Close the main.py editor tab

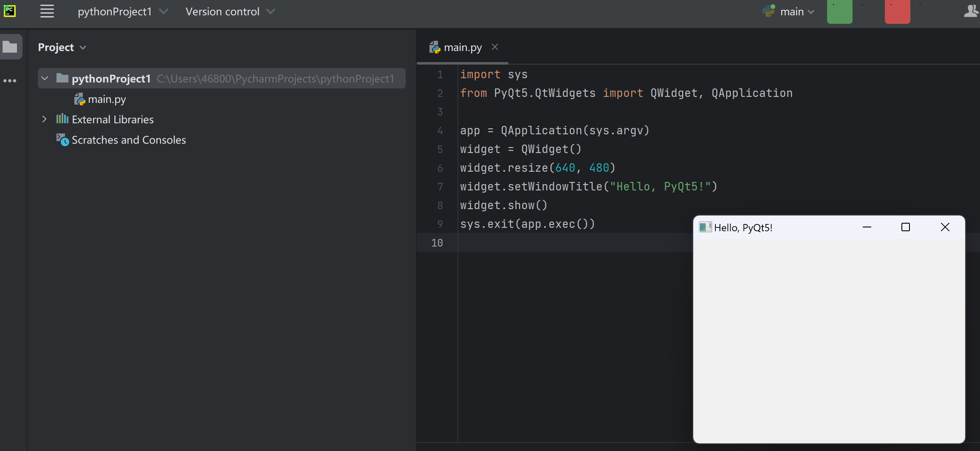(495, 47)
